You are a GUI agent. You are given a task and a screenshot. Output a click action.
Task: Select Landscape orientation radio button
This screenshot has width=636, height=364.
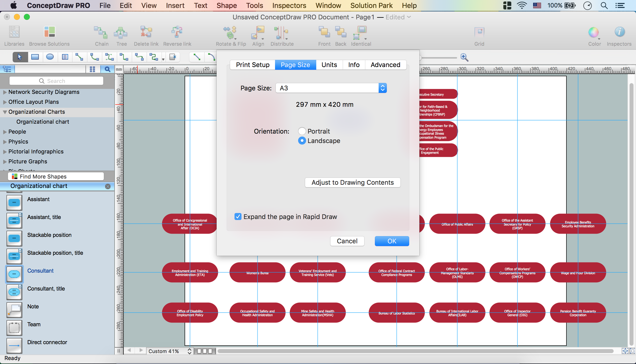click(x=302, y=141)
